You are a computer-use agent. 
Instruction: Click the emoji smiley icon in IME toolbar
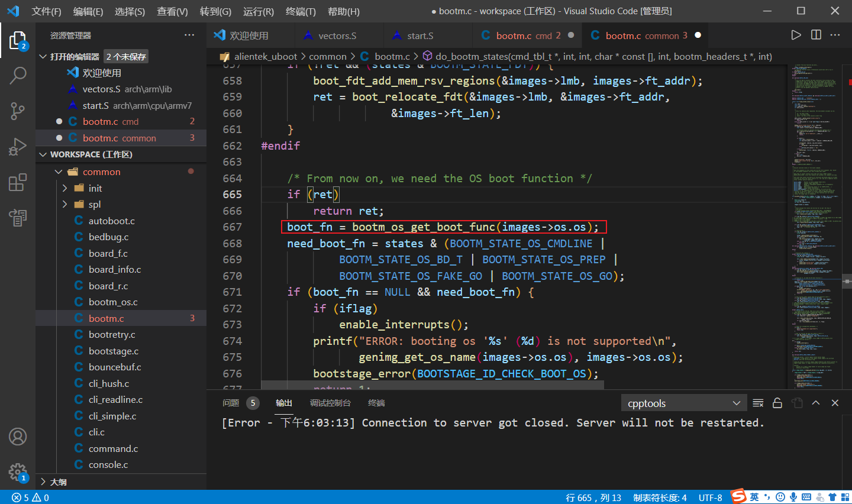click(x=780, y=497)
